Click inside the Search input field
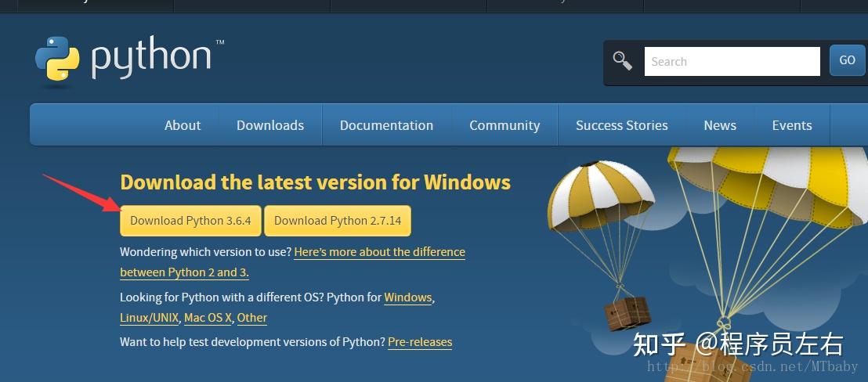 [x=731, y=61]
